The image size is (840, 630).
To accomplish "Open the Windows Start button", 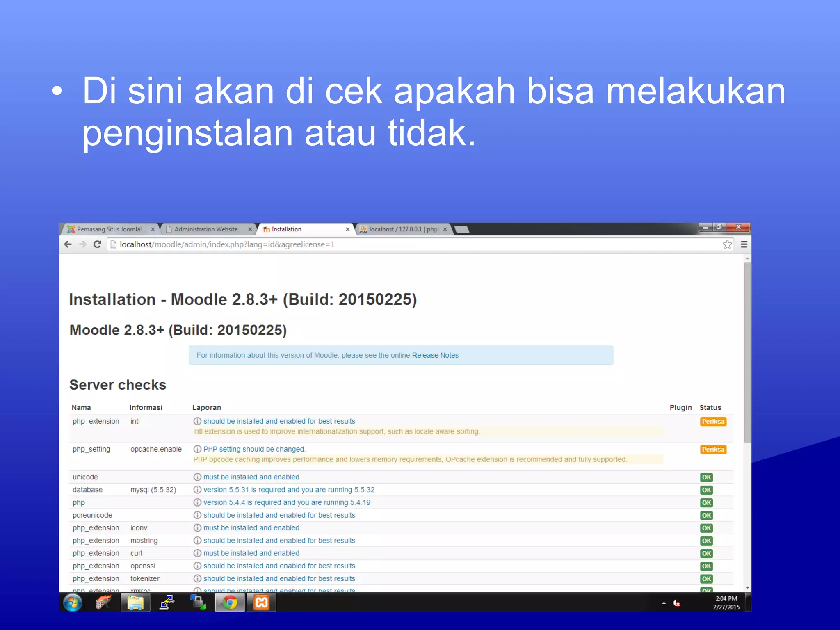I will pos(73,603).
